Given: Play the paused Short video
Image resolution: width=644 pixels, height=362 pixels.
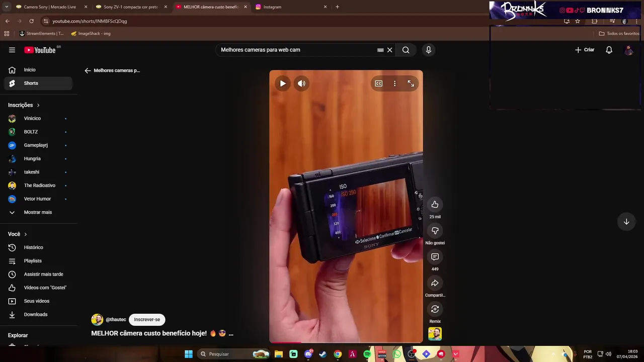Looking at the screenshot, I should (x=283, y=83).
